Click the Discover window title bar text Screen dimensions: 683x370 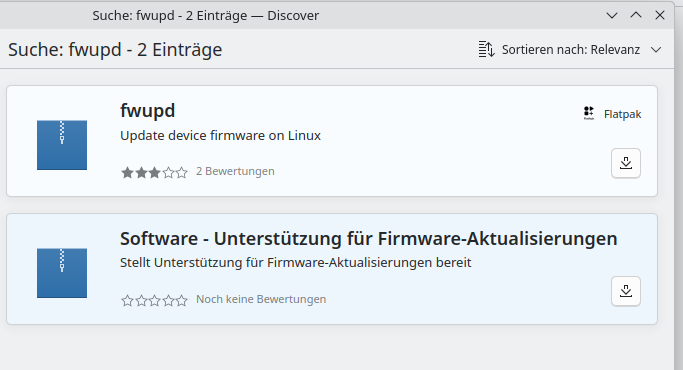tap(206, 16)
